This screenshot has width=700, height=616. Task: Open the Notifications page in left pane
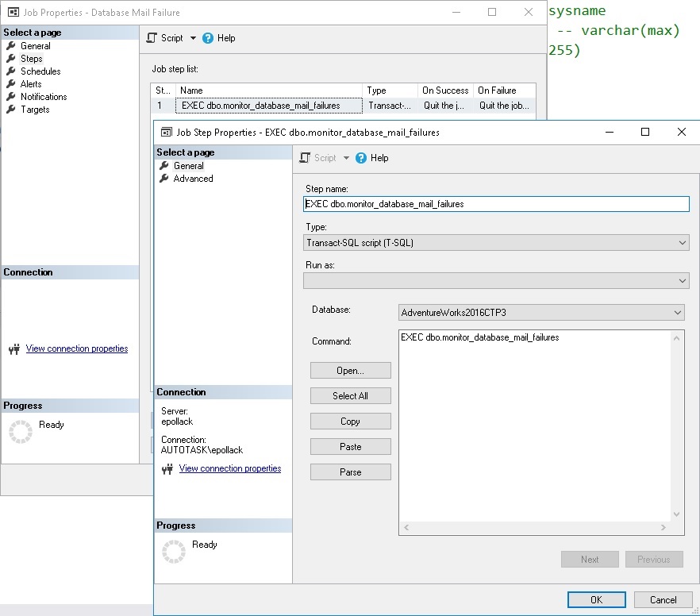coord(44,97)
